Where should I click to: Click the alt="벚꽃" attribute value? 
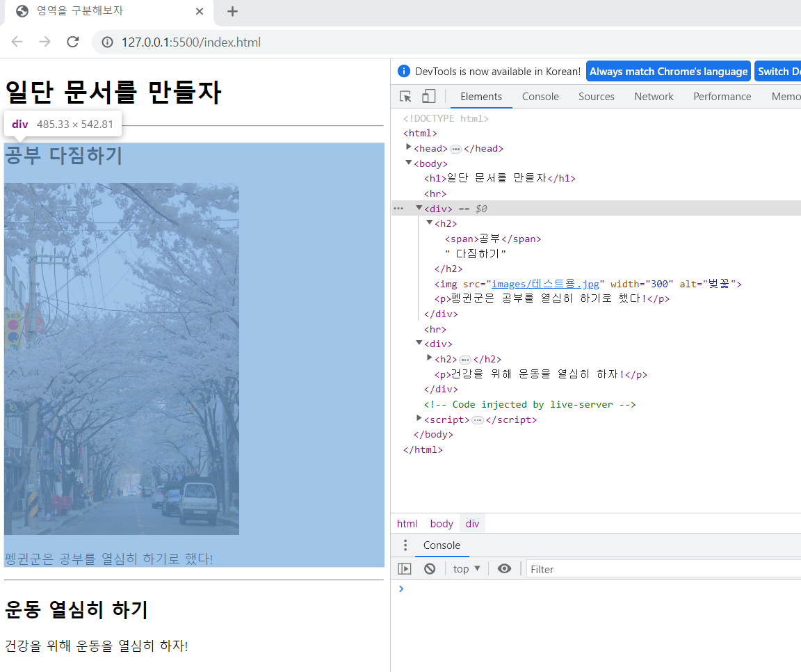coord(719,284)
